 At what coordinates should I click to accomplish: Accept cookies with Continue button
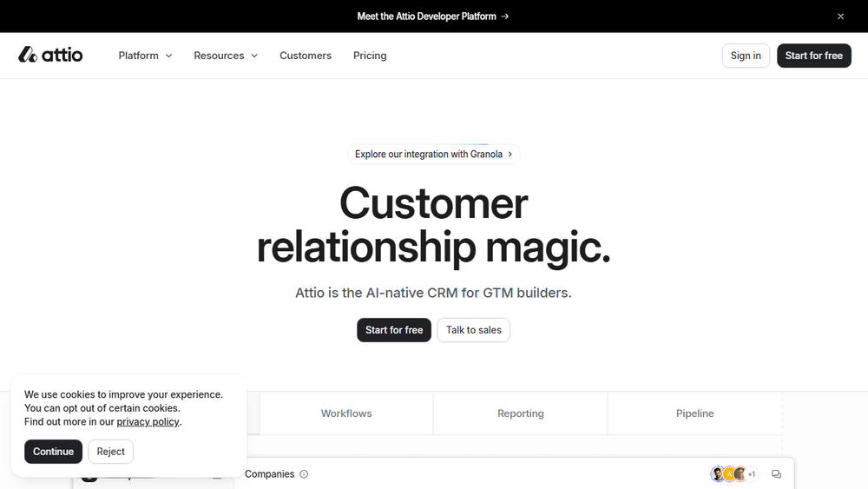point(53,452)
